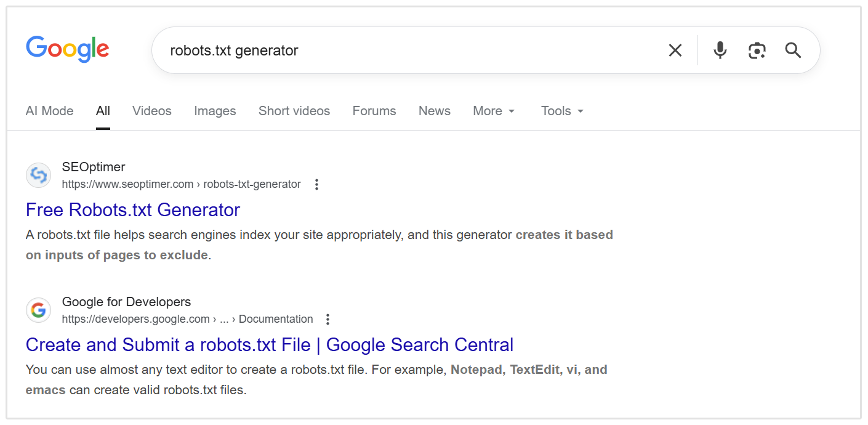Viewport: 868px width, 425px height.
Task: Open the Tools dropdown
Action: (x=561, y=111)
